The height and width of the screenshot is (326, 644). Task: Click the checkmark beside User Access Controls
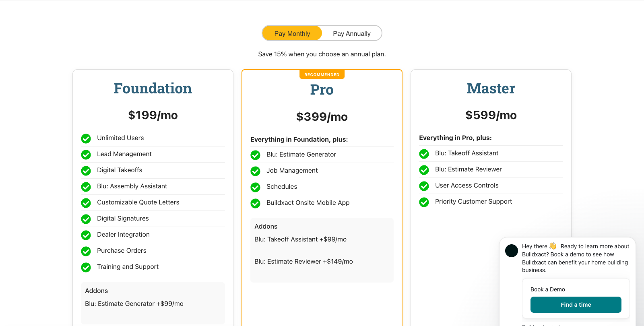point(424,186)
